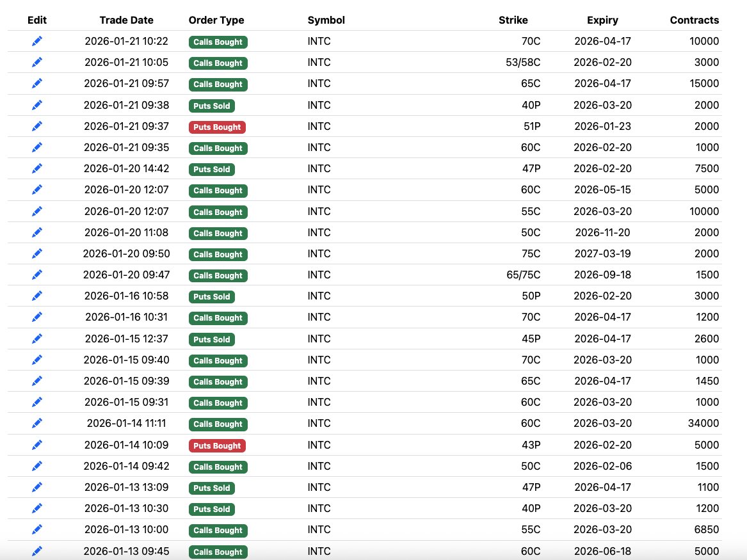Click trade date 2026-01-13 09:45
Screen dimensions: 747x560
click(126, 551)
